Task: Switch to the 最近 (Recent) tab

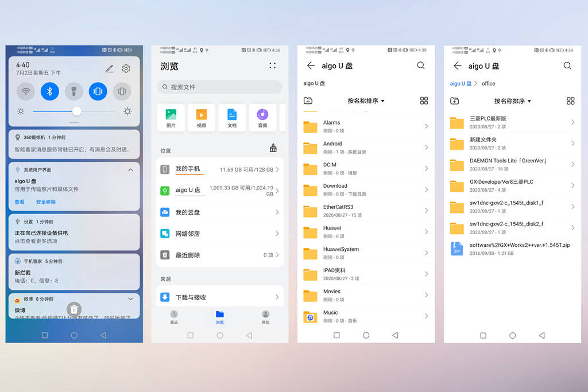Action: click(174, 317)
